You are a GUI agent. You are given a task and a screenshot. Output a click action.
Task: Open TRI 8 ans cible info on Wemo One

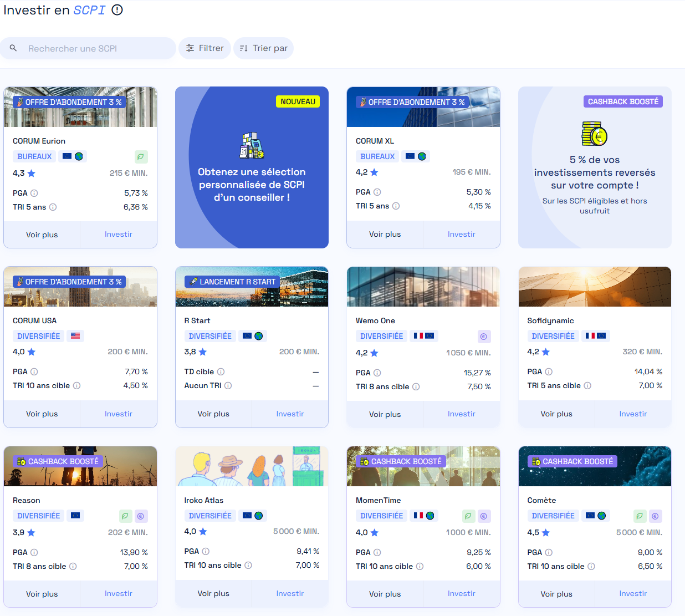click(416, 386)
